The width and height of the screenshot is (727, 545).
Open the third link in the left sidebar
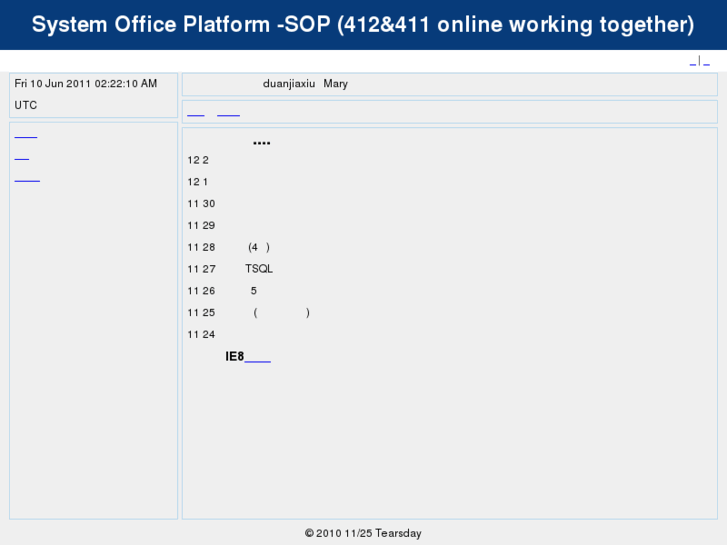coord(27,180)
